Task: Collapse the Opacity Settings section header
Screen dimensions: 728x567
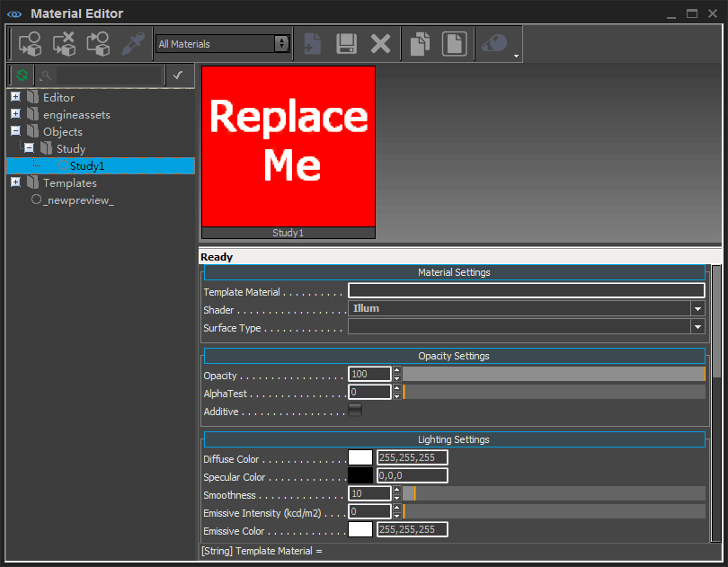Action: click(x=454, y=356)
